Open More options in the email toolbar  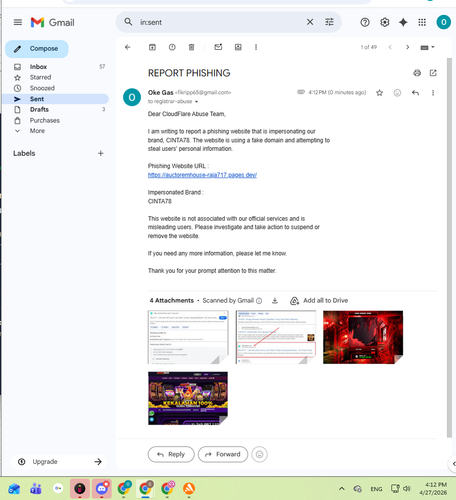pyautogui.click(x=256, y=47)
